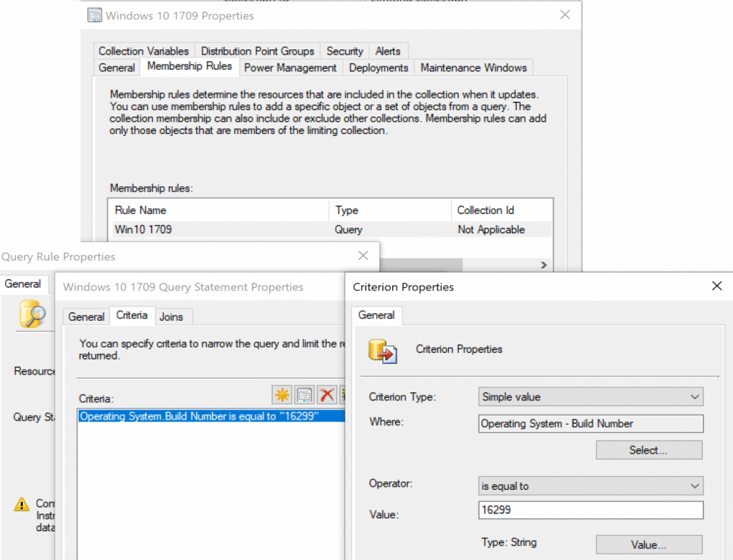Viewport: 733px width, 560px height.
Task: Click the Select... button
Action: pyautogui.click(x=649, y=450)
